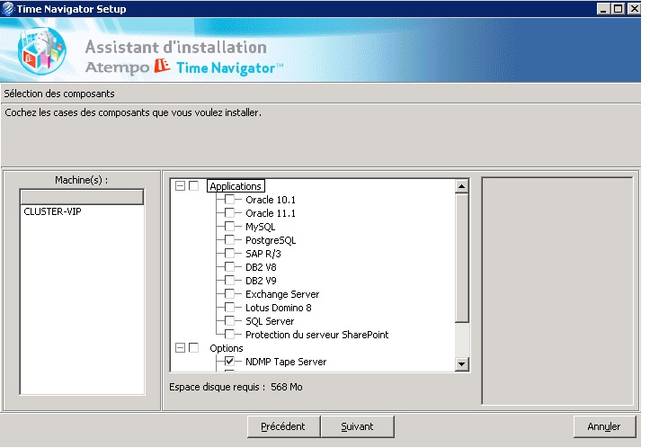650x448 pixels.
Task: Click the component list scroll up arrow
Action: point(461,186)
